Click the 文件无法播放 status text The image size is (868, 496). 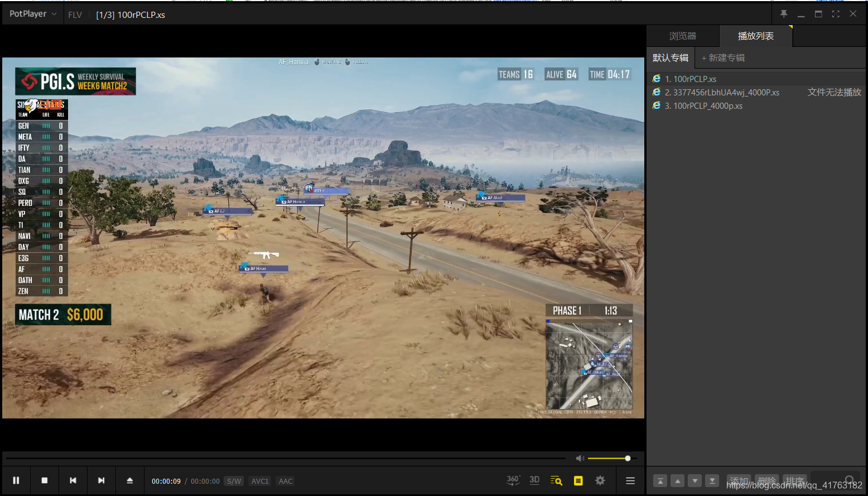[835, 92]
